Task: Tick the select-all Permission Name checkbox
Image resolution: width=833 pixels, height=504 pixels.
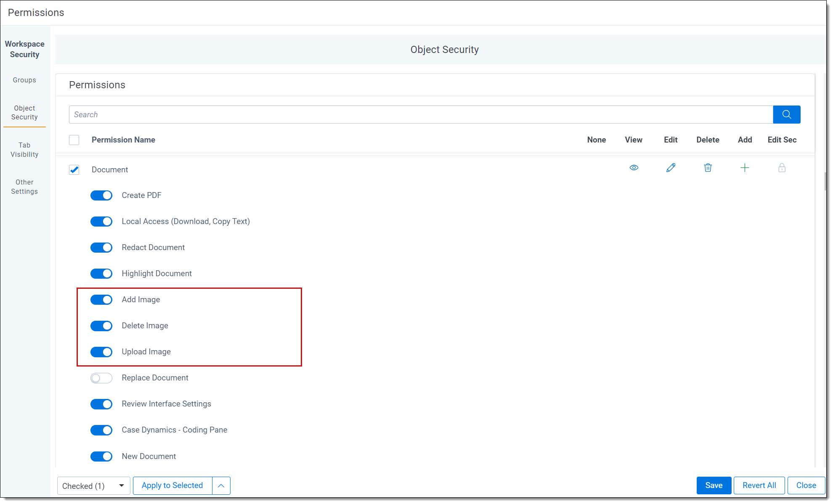Action: pyautogui.click(x=74, y=140)
